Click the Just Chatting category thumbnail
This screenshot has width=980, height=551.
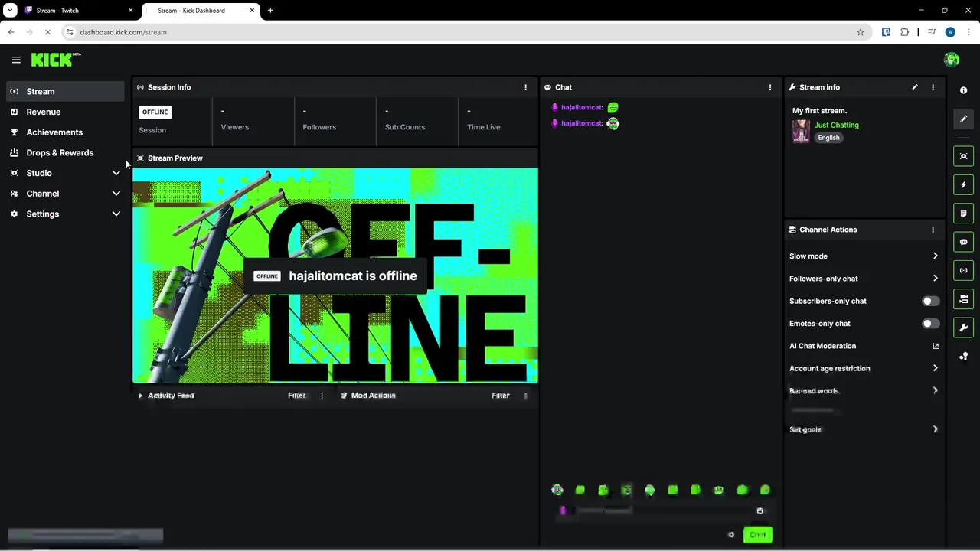point(801,131)
